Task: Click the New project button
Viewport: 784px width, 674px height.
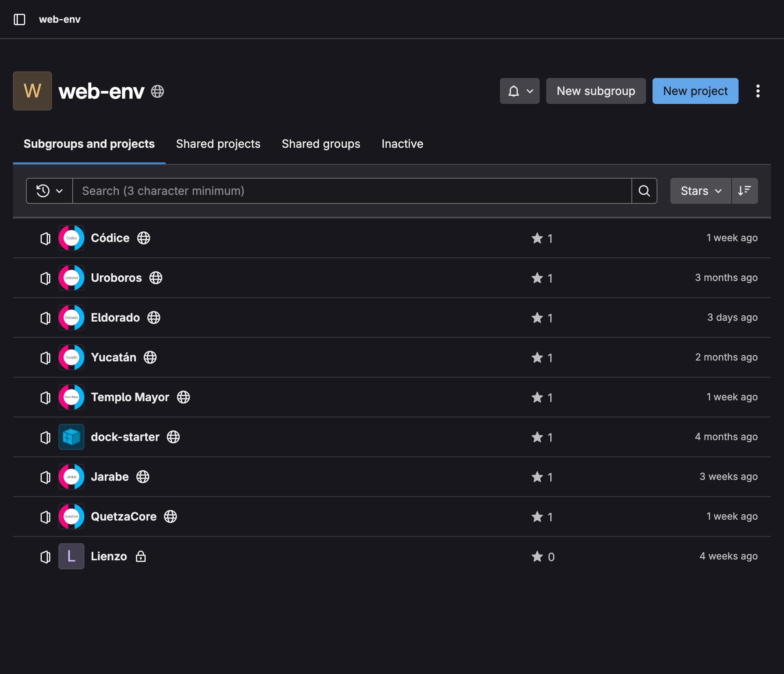Action: click(695, 91)
